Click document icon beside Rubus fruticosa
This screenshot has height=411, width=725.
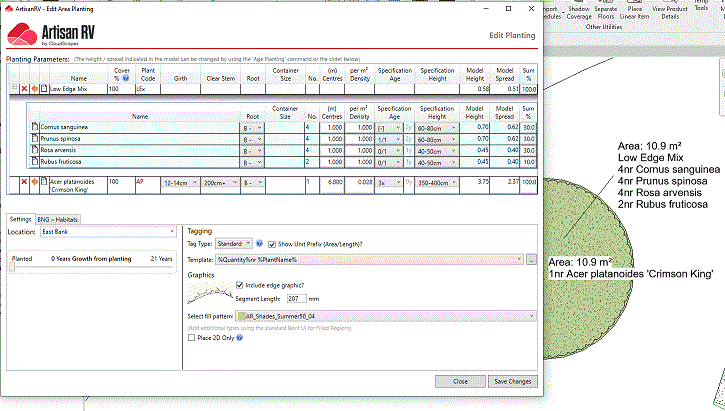click(x=34, y=160)
